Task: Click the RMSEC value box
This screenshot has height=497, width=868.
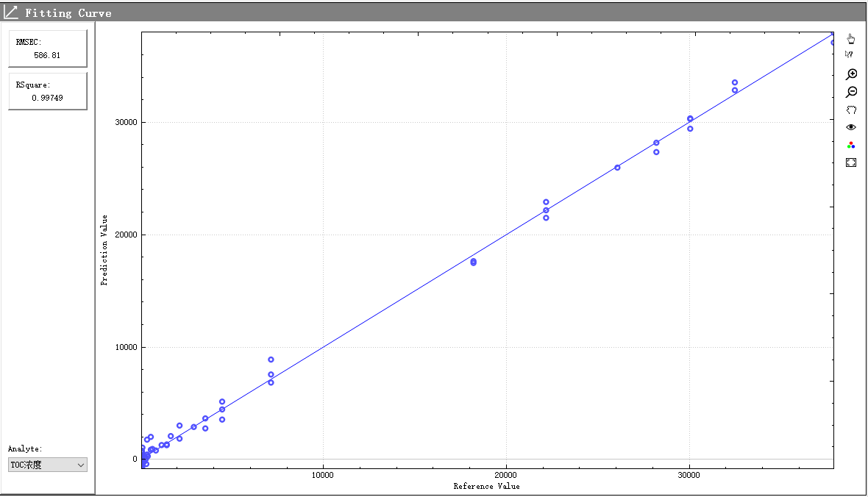Action: [48, 49]
